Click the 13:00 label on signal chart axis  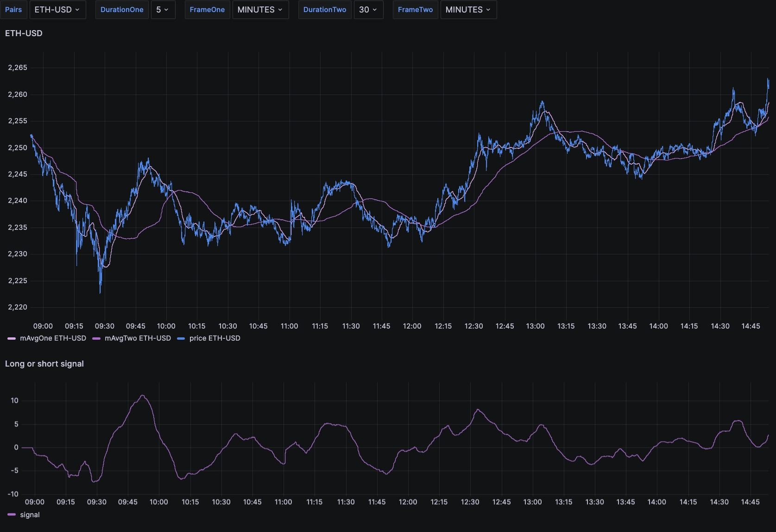pyautogui.click(x=533, y=502)
